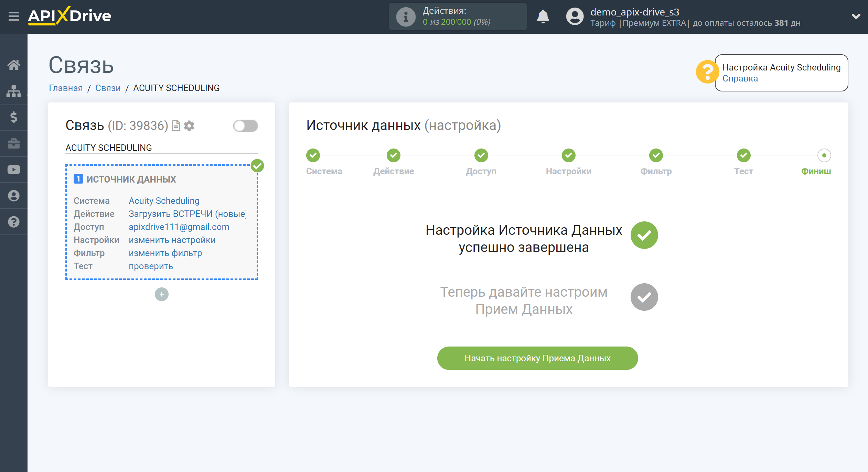Click Загрузить ВСТРЕЧИ action link
The height and width of the screenshot is (472, 868).
coord(187,214)
